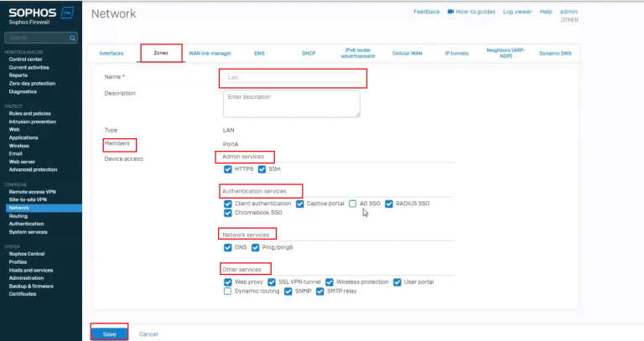This screenshot has height=341, width=644.
Task: Click the Cancel button
Action: tap(148, 334)
